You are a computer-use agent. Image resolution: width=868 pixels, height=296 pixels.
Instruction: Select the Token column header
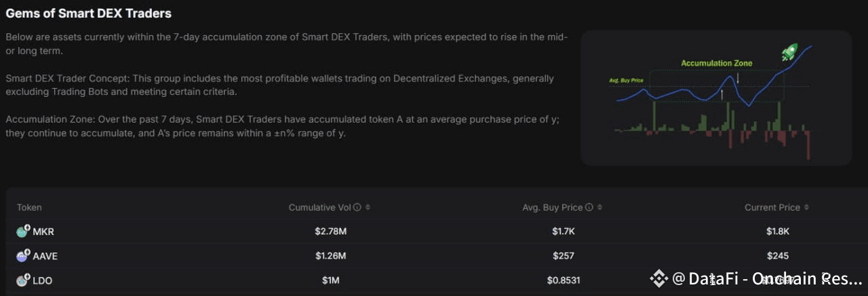click(29, 207)
